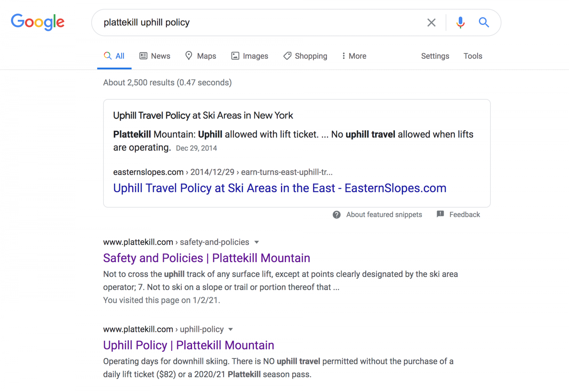
Task: Switch to the News tab
Action: click(155, 56)
